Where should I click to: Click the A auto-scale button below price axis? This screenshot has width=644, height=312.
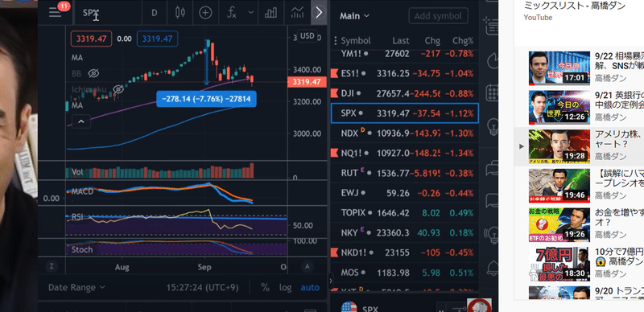(308, 266)
